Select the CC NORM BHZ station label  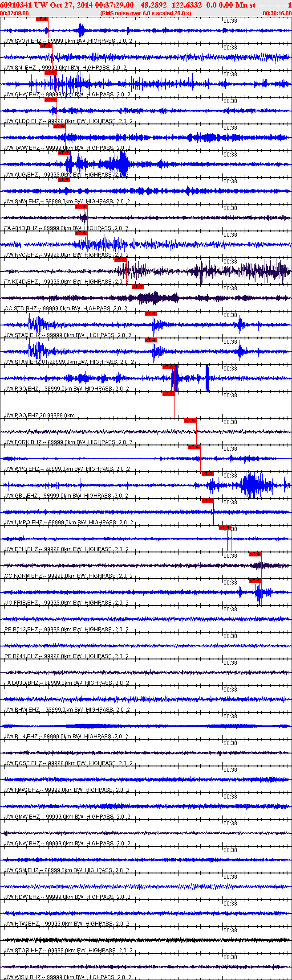tap(68, 576)
